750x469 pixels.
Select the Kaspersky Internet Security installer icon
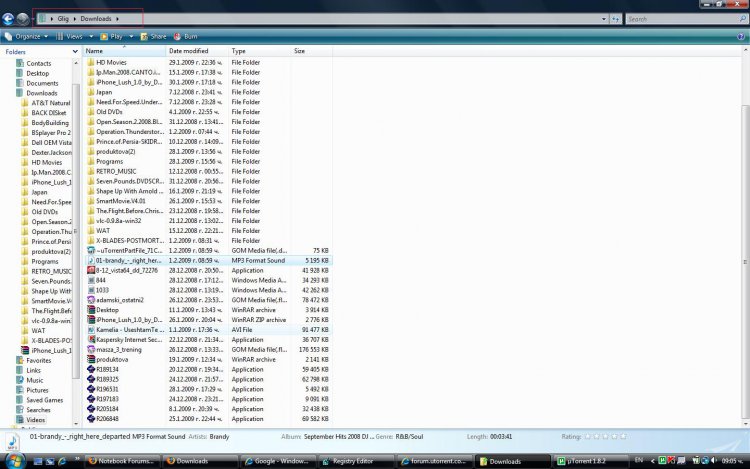[90, 339]
